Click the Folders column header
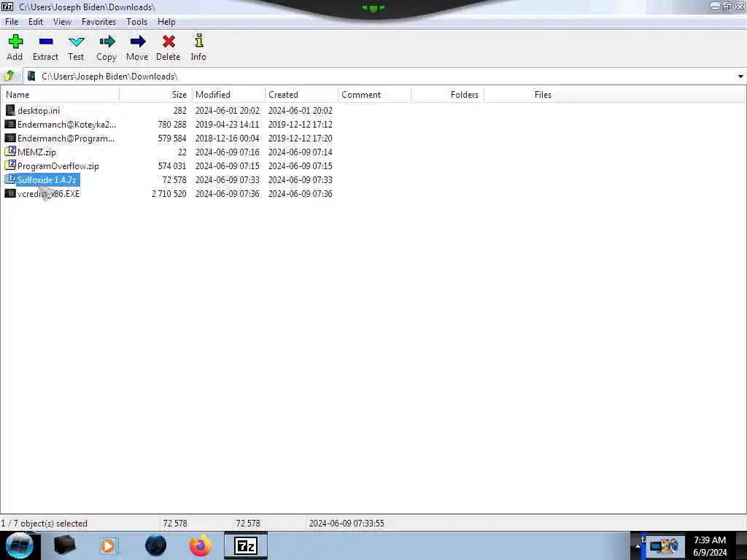 point(447,95)
